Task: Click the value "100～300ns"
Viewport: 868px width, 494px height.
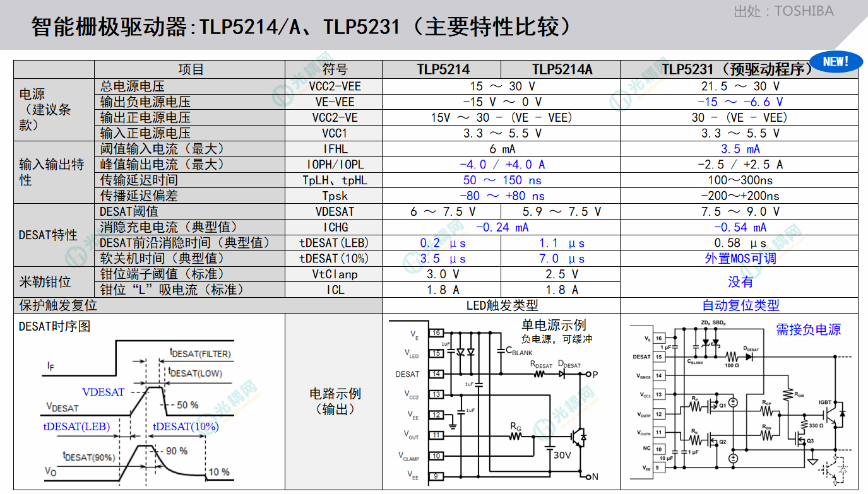Action: [x=739, y=180]
